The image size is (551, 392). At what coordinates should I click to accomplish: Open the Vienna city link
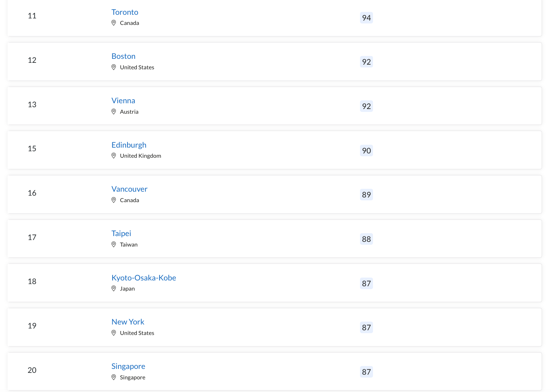pos(123,101)
